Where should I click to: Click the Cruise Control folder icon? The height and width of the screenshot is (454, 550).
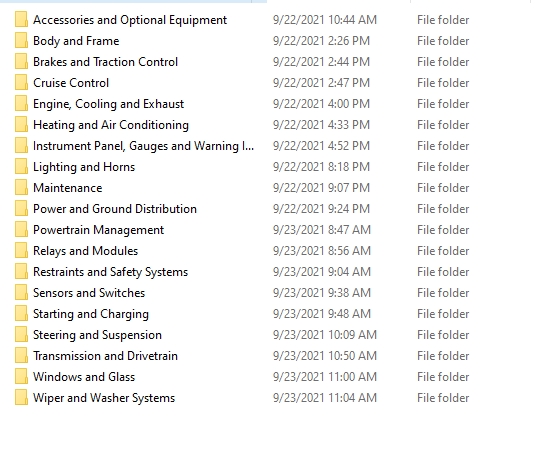(x=21, y=83)
